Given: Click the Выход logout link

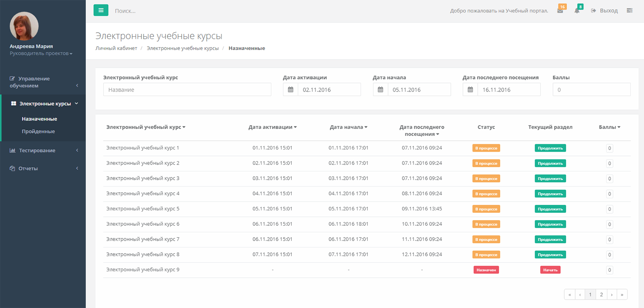Looking at the screenshot, I should [x=605, y=10].
